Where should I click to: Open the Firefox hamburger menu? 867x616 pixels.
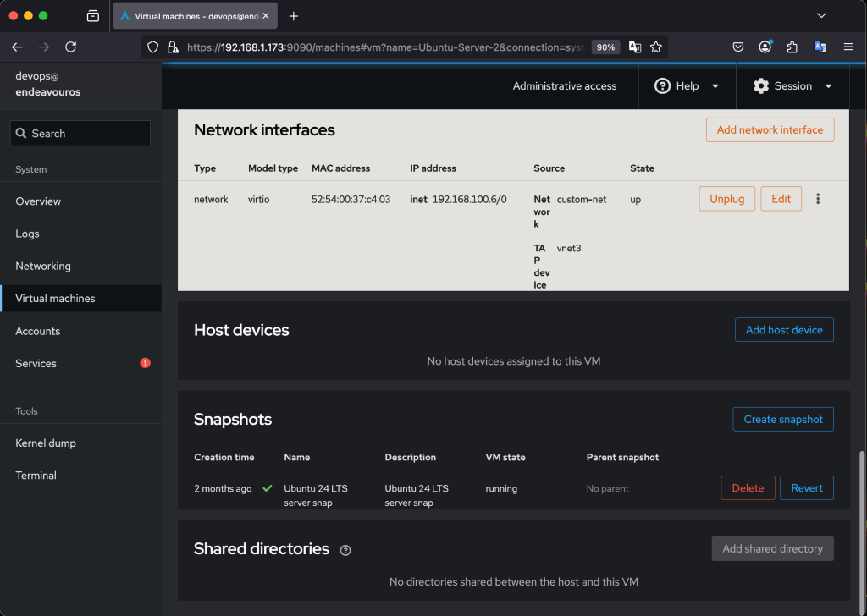848,47
